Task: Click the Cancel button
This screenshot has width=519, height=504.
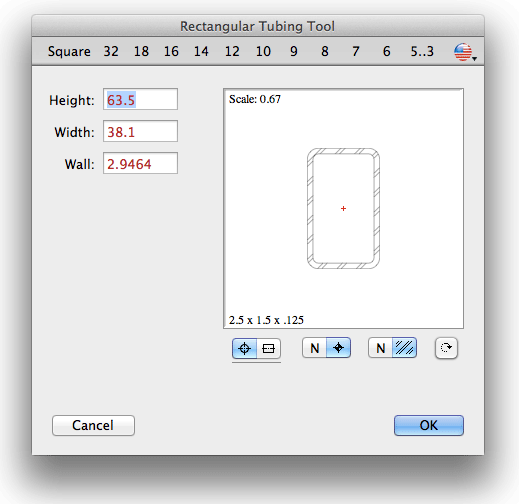Action: [x=93, y=425]
